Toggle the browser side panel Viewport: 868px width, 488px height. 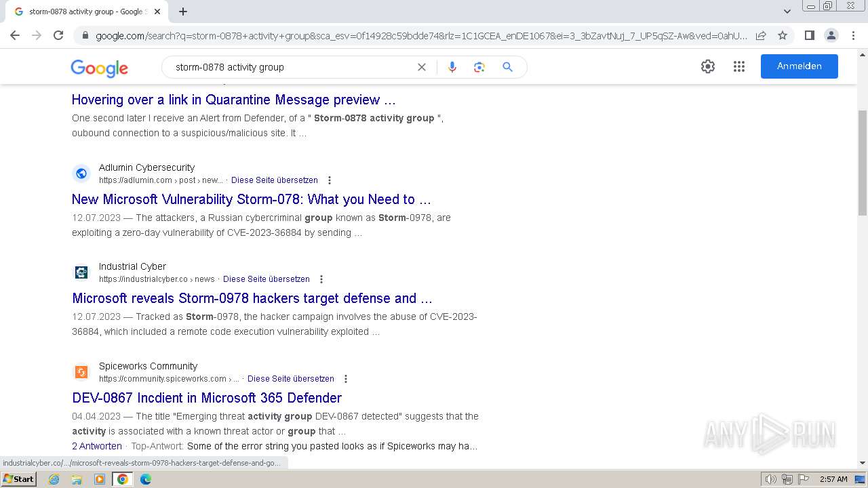point(809,35)
